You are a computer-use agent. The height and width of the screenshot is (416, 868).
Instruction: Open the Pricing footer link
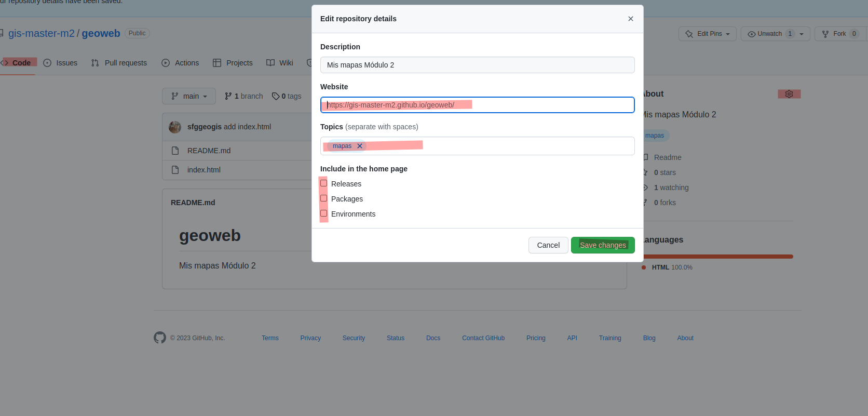(536, 338)
